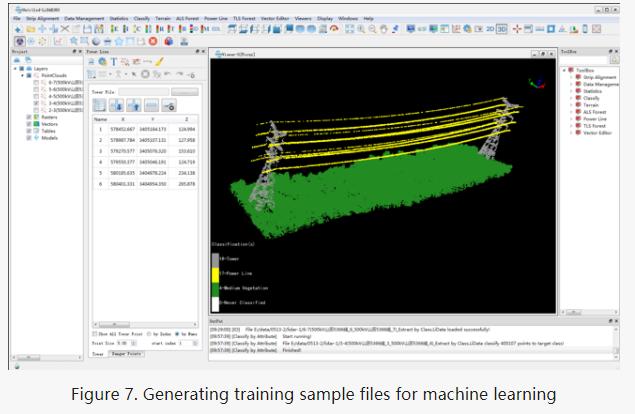The height and width of the screenshot is (414, 635).
Task: Toggle checkbox for the 6-7(500kV point cloud layer
Action: 36,82
